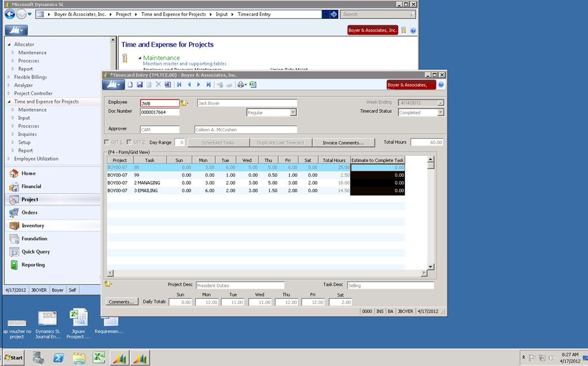Image resolution: width=588 pixels, height=366 pixels.
Task: Expand the Input node under Time and Expense
Action: point(13,118)
